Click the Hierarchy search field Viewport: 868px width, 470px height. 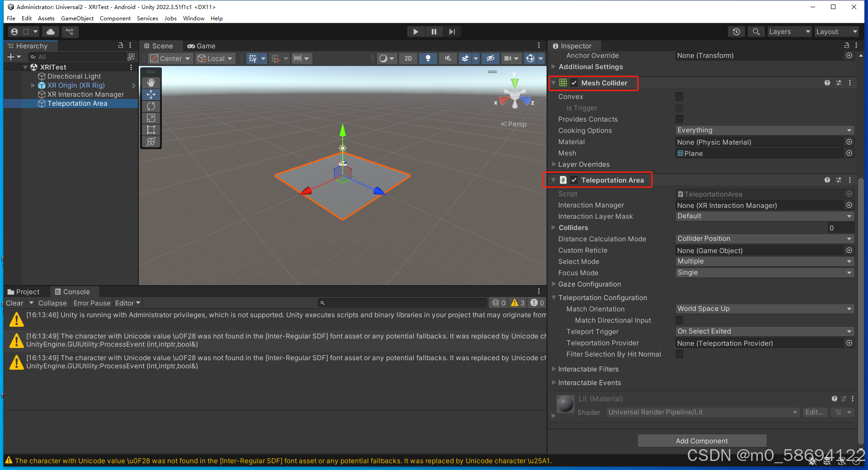pyautogui.click(x=77, y=56)
